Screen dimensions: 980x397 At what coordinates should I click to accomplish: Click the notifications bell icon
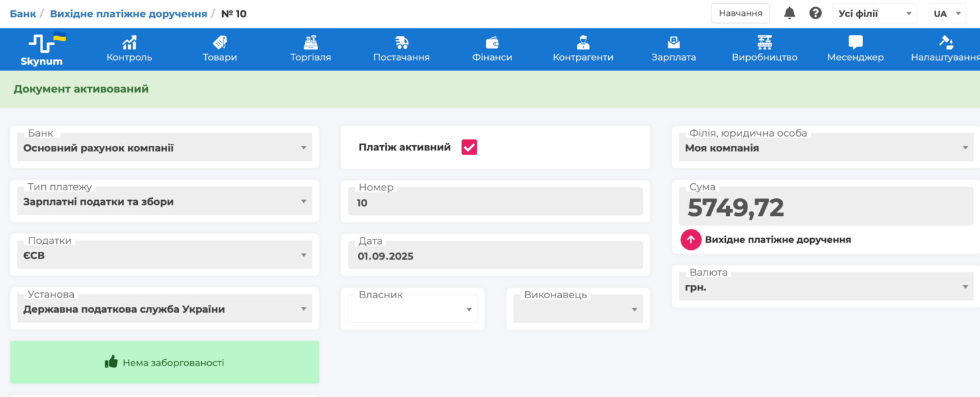[x=789, y=13]
